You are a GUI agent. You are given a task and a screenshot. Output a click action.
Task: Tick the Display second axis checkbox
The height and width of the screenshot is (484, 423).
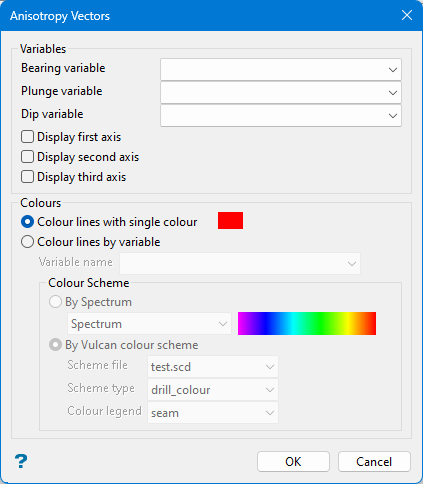coord(27,157)
